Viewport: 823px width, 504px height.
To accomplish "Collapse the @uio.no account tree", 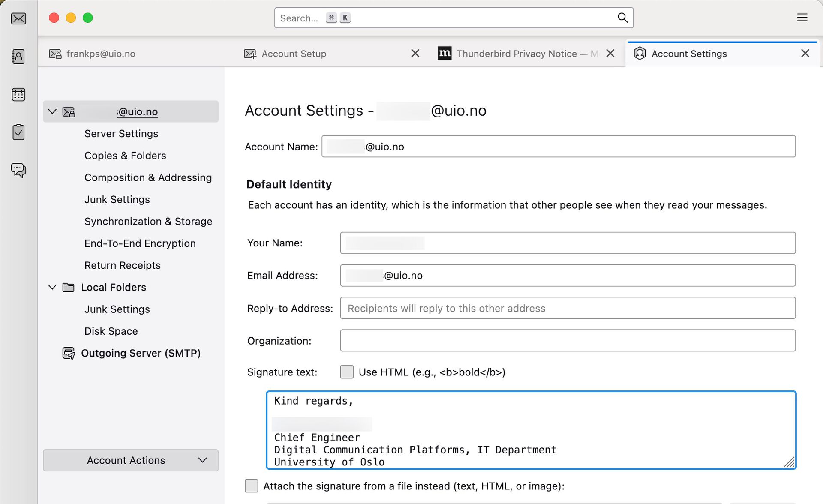I will [x=52, y=112].
